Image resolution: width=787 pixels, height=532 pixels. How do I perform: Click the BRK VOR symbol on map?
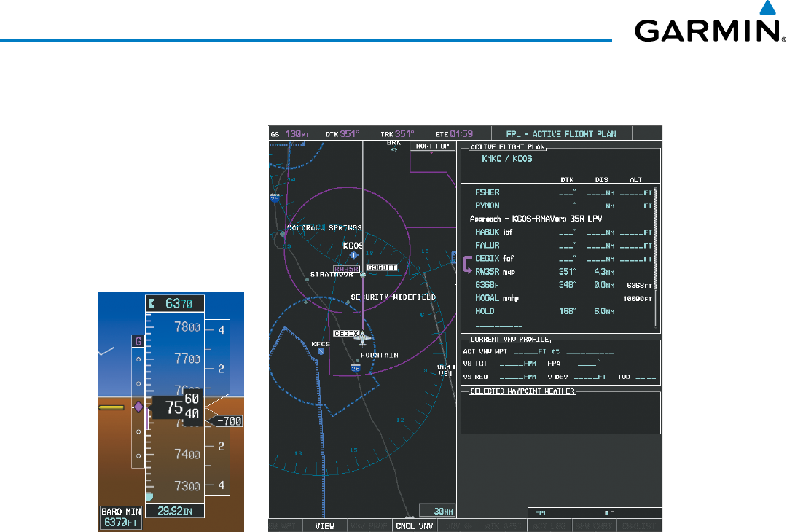tap(394, 149)
